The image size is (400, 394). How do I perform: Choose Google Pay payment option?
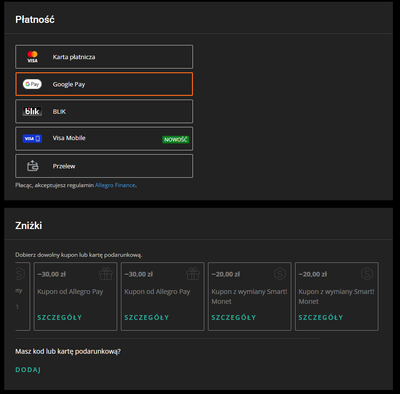[104, 84]
